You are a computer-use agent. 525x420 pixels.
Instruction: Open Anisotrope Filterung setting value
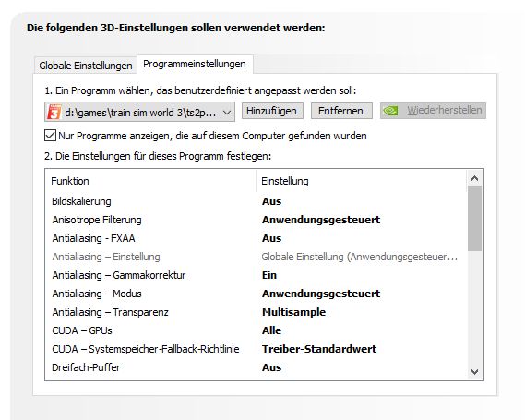[x=321, y=220]
